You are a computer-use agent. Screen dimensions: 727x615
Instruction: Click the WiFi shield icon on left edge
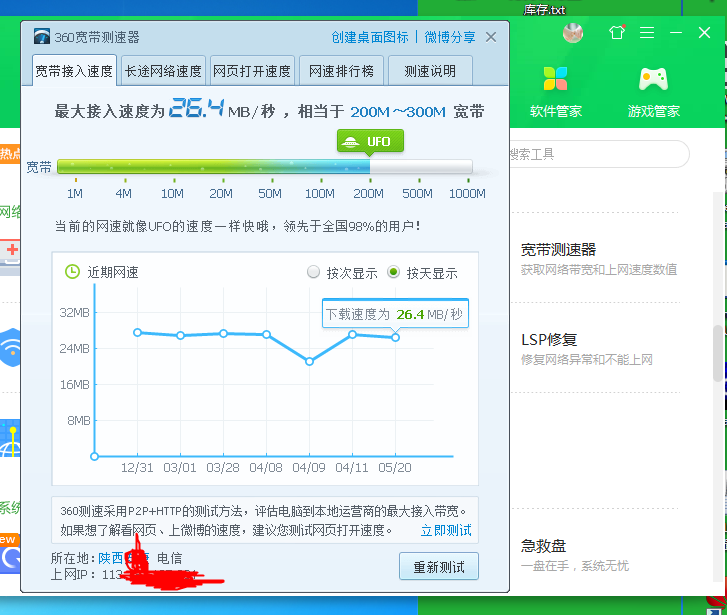click(x=10, y=347)
